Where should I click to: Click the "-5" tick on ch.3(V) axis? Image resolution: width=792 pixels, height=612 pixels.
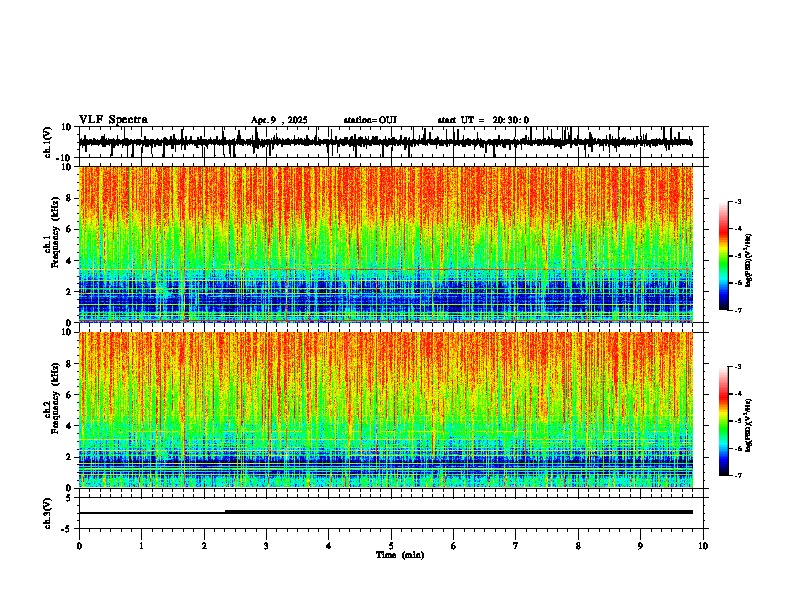click(x=68, y=529)
